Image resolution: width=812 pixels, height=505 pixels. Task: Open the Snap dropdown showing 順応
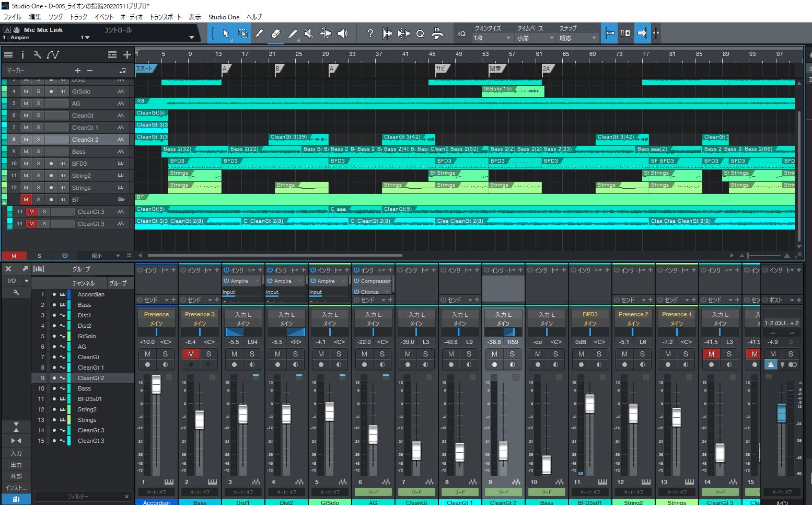pos(577,38)
